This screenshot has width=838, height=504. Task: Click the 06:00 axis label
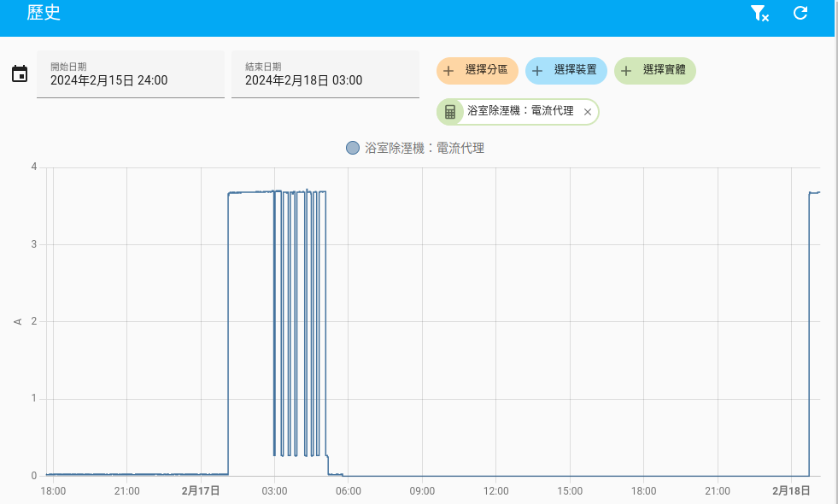pyautogui.click(x=349, y=490)
